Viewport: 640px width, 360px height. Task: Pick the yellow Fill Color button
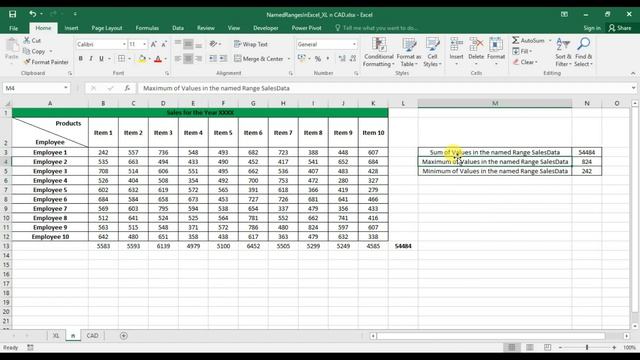click(x=142, y=59)
